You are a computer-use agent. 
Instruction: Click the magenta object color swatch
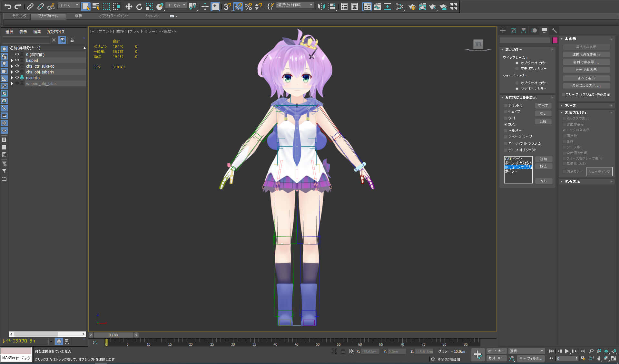coord(555,40)
